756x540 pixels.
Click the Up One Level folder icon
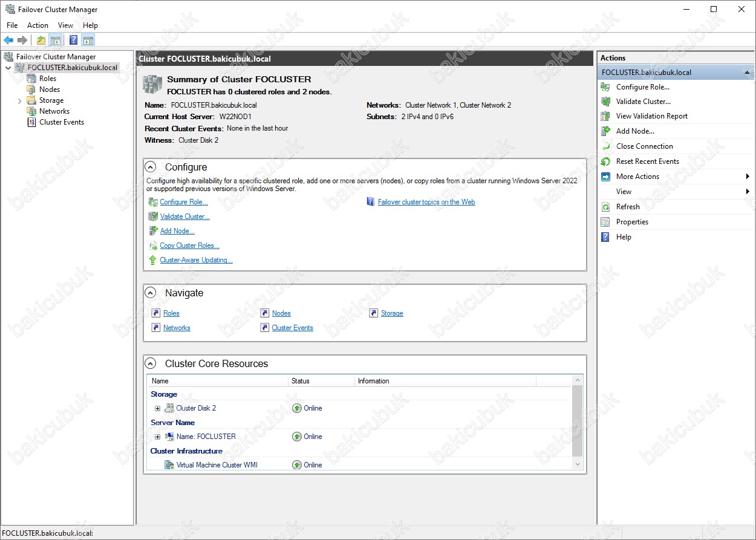41,41
